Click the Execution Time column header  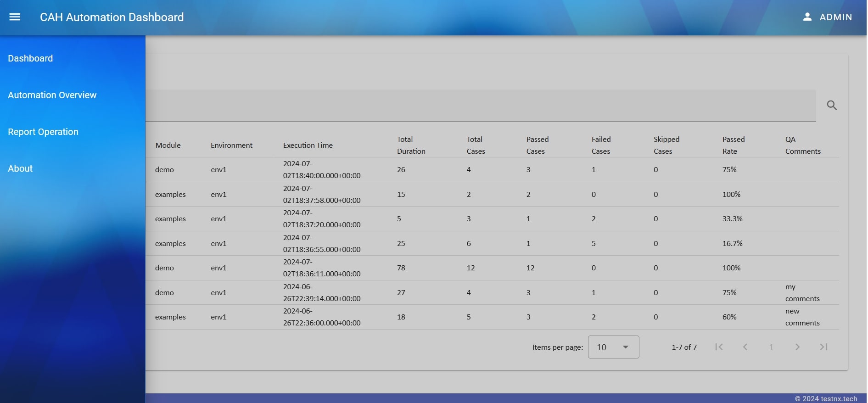pos(308,145)
